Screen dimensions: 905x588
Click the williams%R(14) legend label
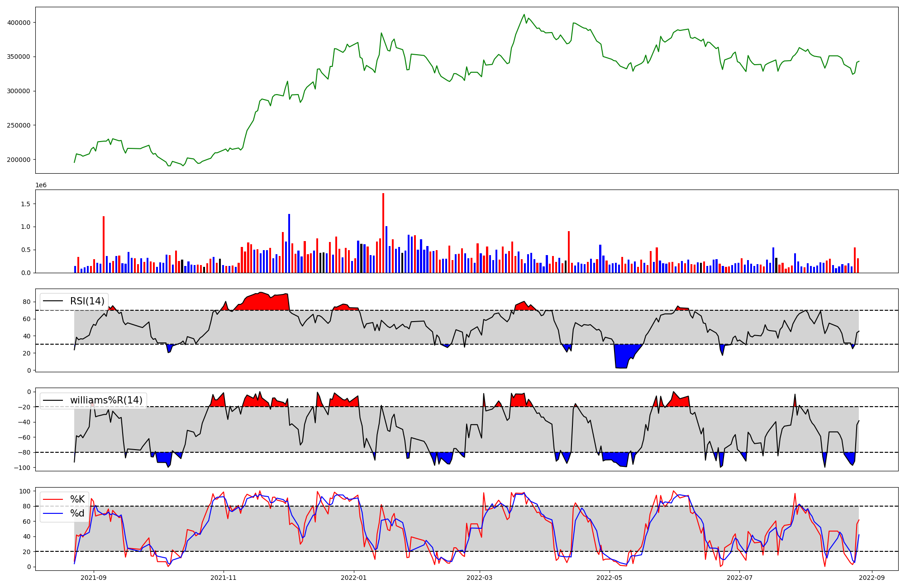pos(106,400)
